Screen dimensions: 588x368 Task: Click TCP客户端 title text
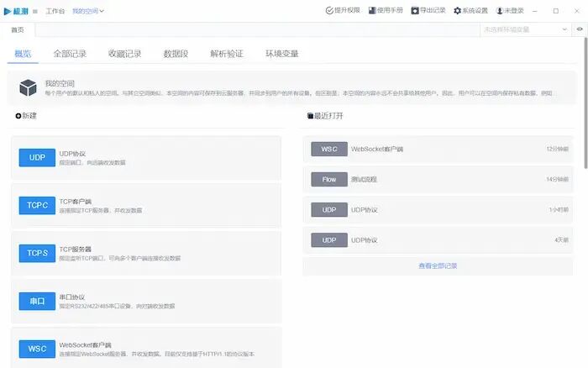tap(76, 202)
